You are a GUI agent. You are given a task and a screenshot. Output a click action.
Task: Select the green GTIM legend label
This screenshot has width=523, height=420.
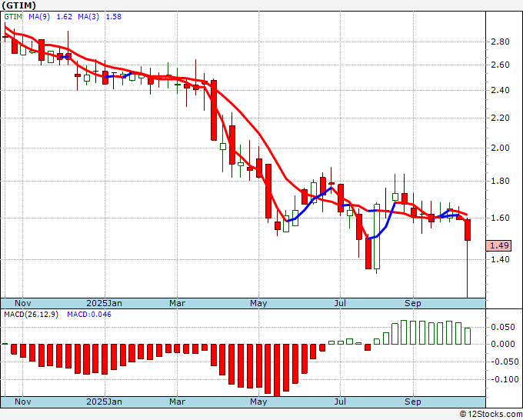click(13, 17)
